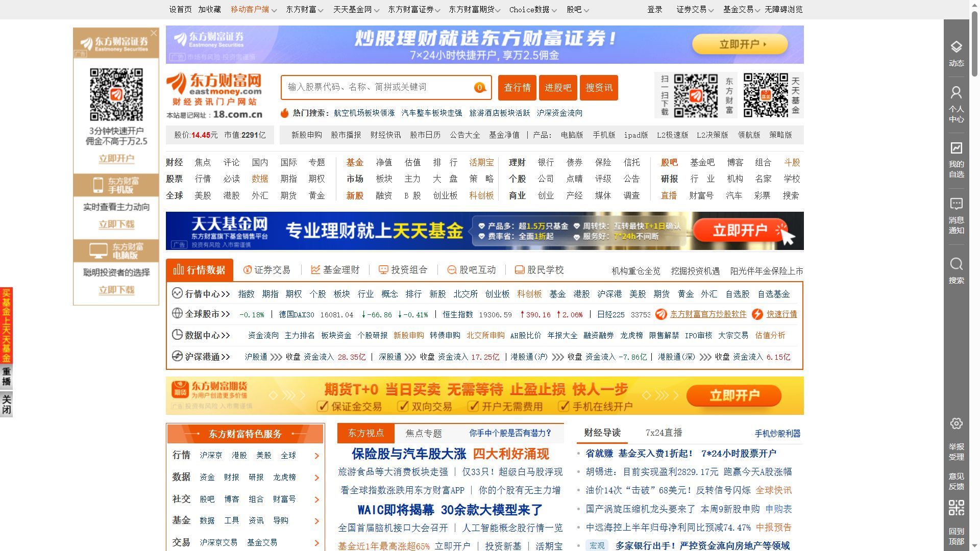The height and width of the screenshot is (551, 980).
Task: Select the 行情数据 bar-chart icon
Action: (x=180, y=270)
